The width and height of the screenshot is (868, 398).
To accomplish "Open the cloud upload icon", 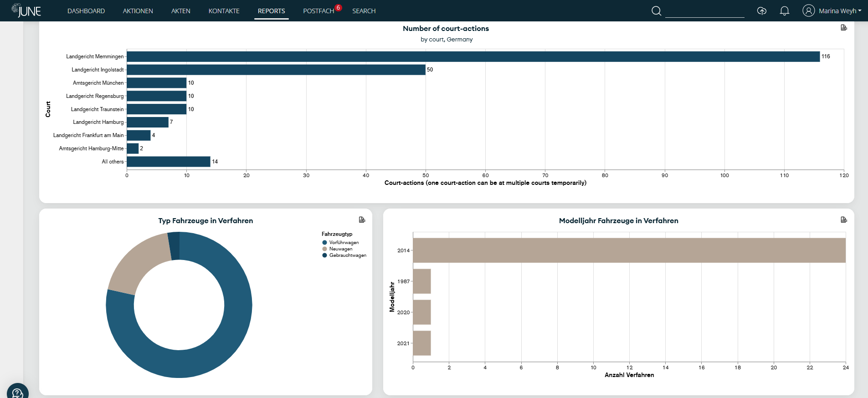I will click(x=761, y=11).
